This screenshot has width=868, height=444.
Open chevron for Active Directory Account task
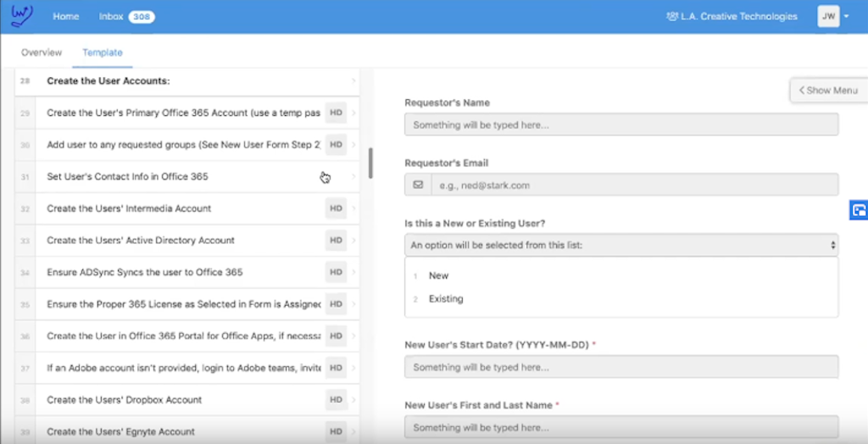point(353,241)
